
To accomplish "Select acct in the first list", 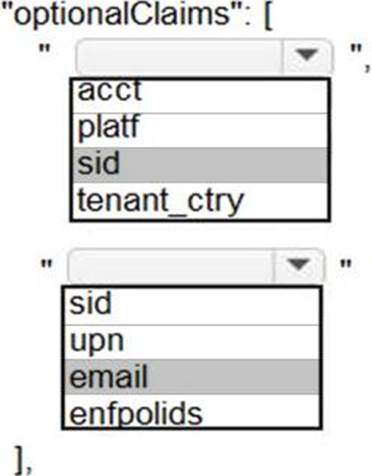I will click(200, 97).
